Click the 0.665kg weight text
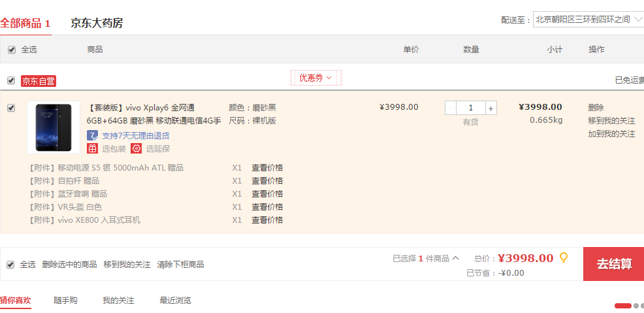 tap(546, 120)
